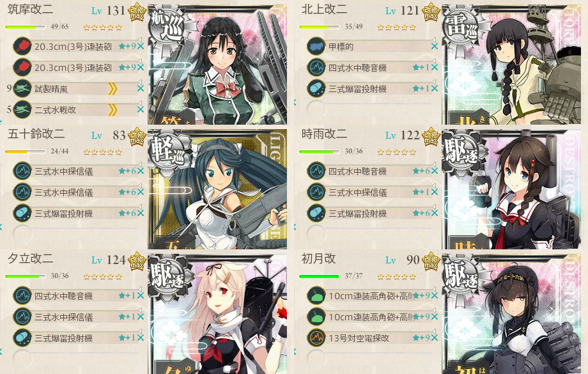Select 初月改's first 10cm連装高角砲 green gun icon
588x374 pixels.
click(x=316, y=295)
